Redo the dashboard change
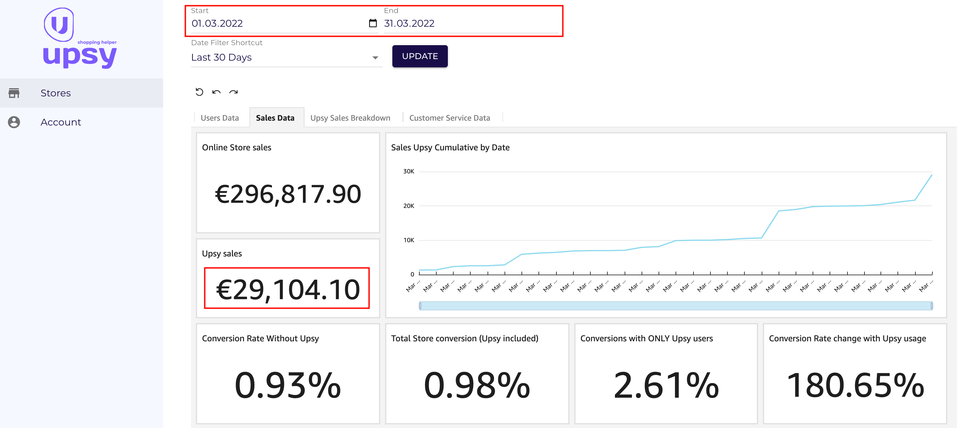The image size is (980, 428). pyautogui.click(x=233, y=92)
